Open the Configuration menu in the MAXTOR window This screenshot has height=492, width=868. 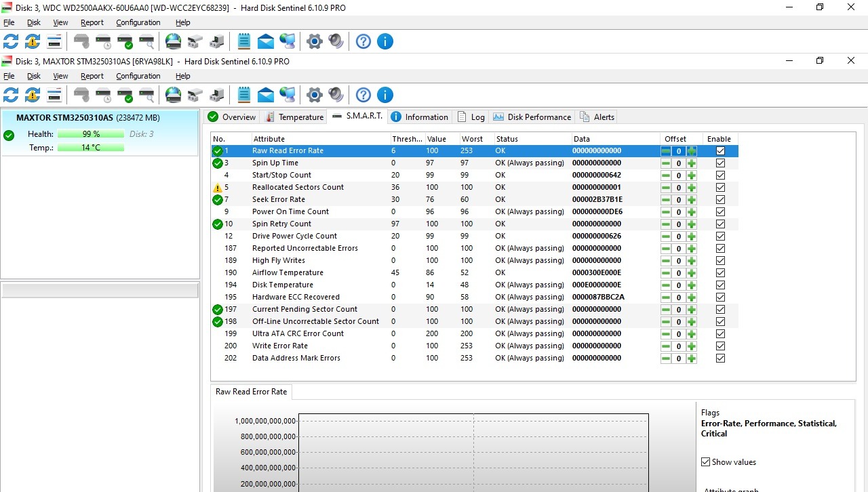point(138,76)
